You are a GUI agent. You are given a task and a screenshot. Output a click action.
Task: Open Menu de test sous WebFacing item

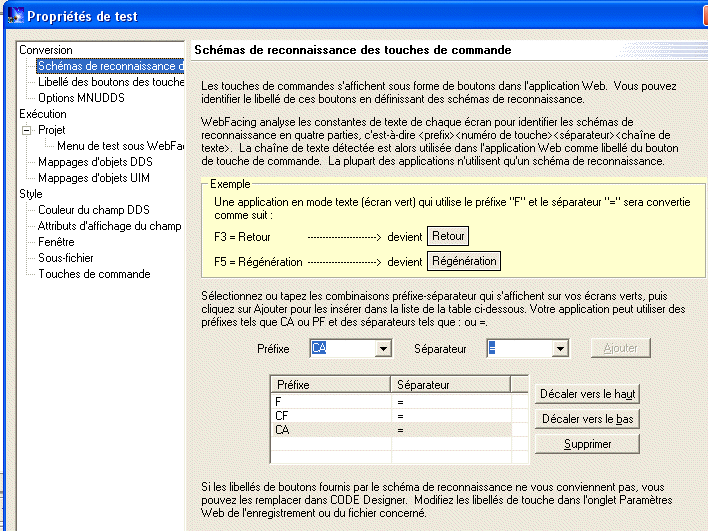coord(120,146)
